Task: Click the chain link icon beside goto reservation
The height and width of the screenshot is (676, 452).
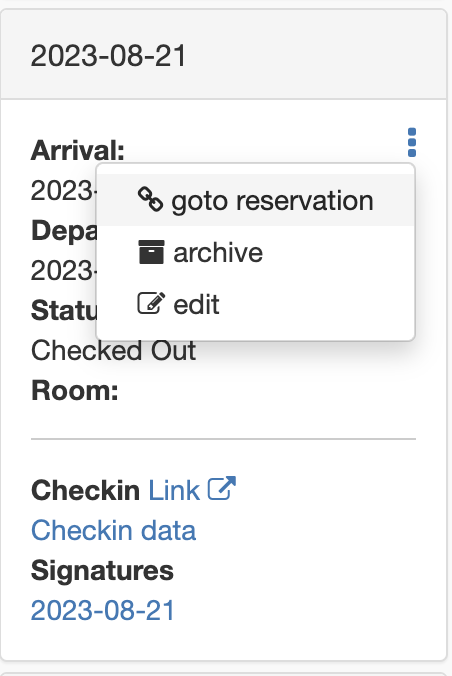Action: click(x=151, y=200)
